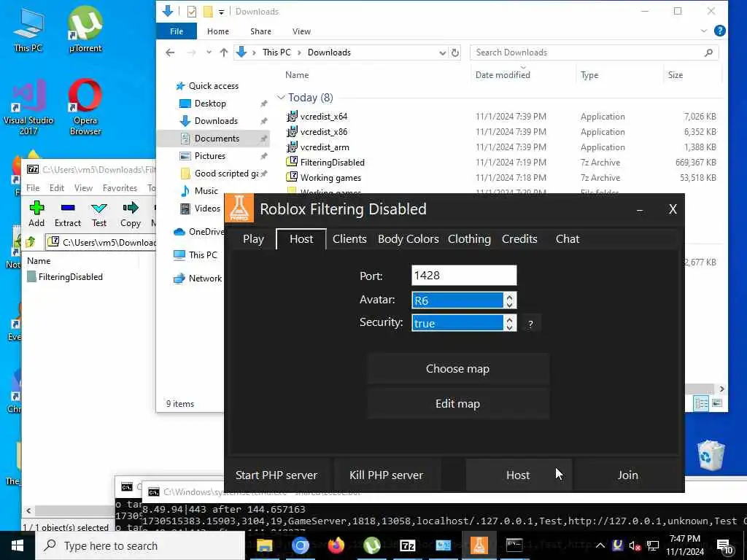Click the Up arrow in Downloads explorer

pos(223,52)
